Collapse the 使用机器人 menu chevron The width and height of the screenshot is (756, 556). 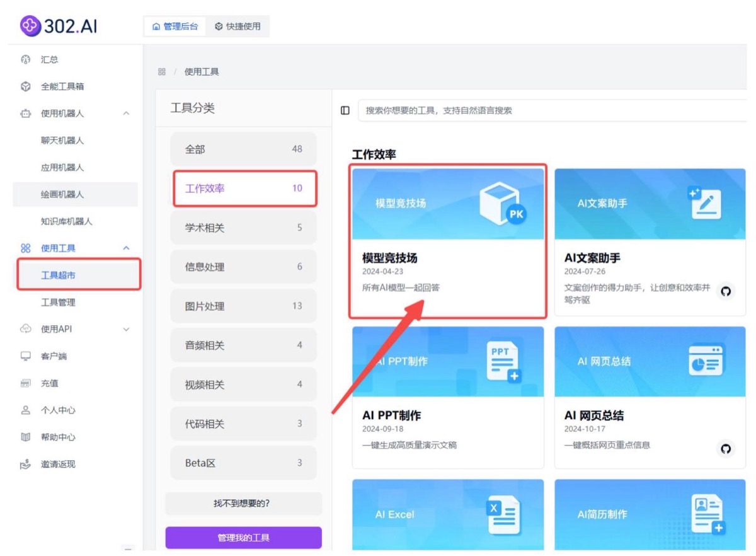(126, 113)
